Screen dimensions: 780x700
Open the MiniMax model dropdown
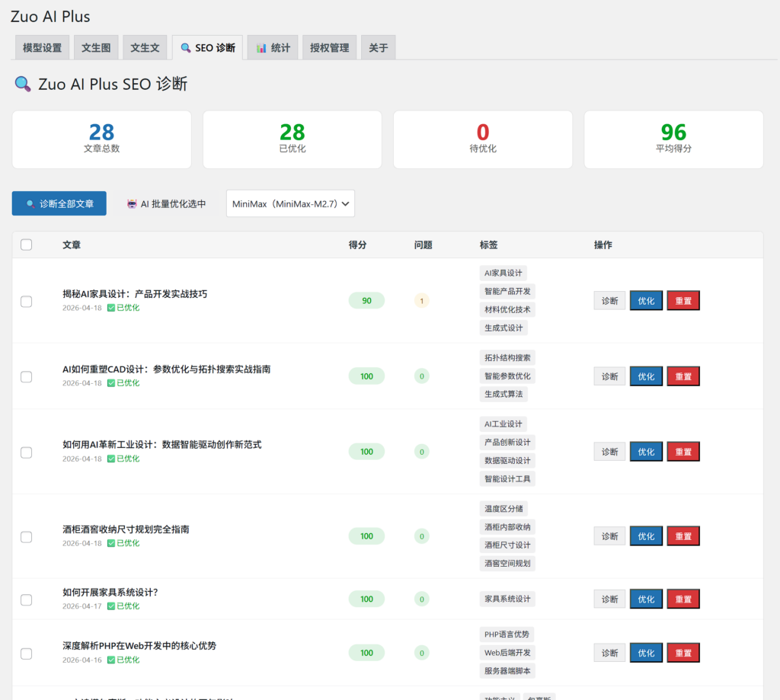(290, 203)
